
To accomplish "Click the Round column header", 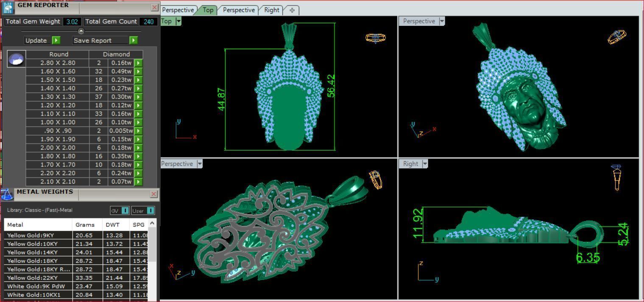I will pyautogui.click(x=59, y=54).
